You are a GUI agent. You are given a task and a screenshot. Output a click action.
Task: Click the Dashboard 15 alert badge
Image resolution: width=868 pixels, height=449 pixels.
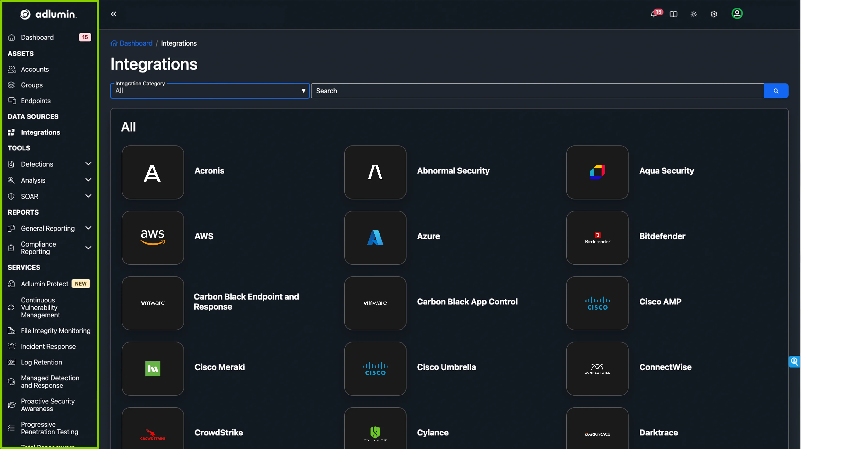(x=85, y=37)
